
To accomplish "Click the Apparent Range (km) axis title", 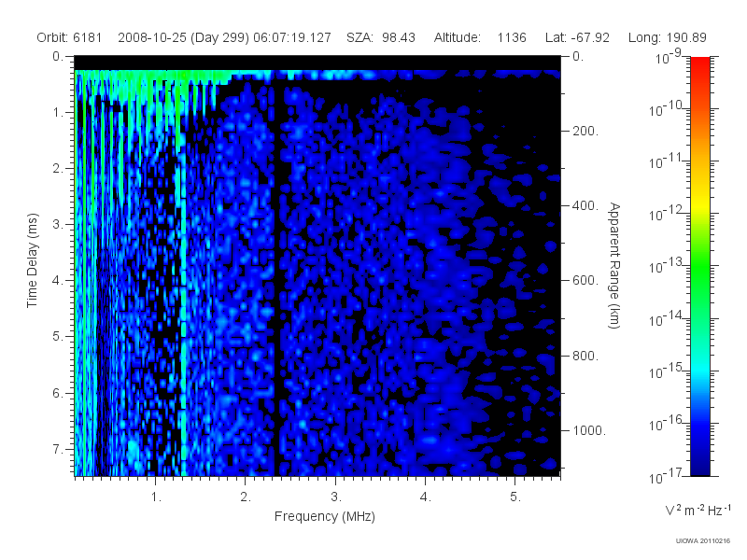I will click(614, 265).
